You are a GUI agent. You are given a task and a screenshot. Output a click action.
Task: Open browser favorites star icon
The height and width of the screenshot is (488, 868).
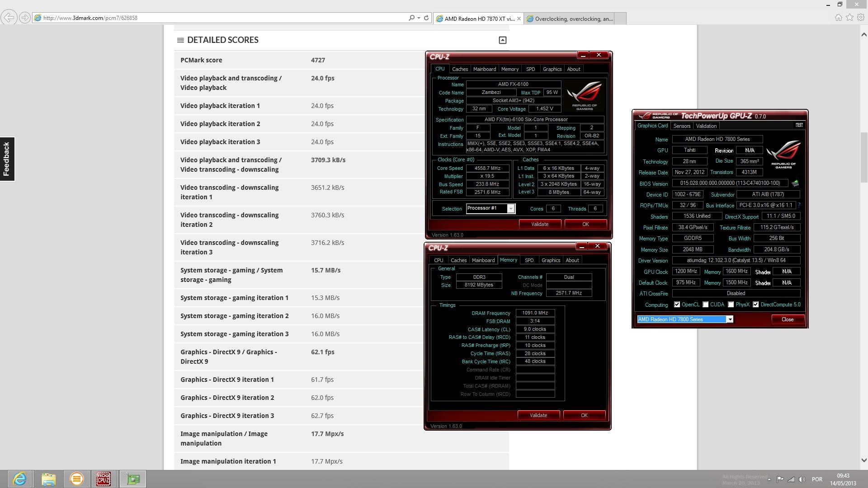[849, 18]
